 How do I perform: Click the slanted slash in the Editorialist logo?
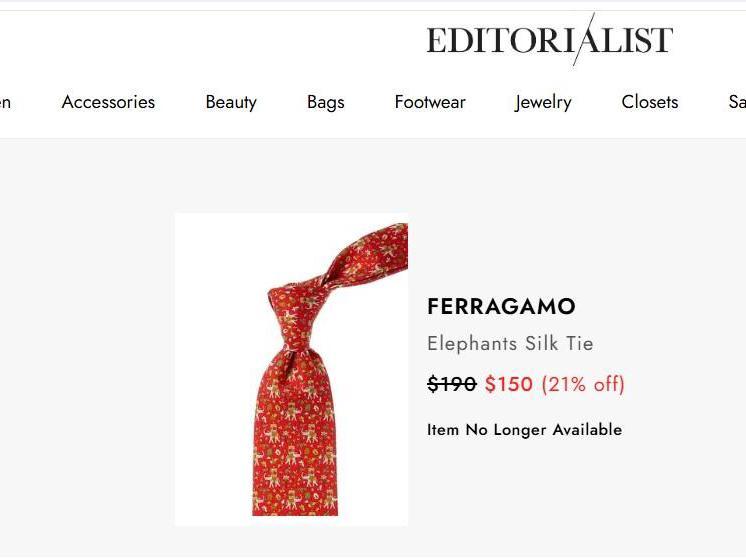click(x=584, y=39)
